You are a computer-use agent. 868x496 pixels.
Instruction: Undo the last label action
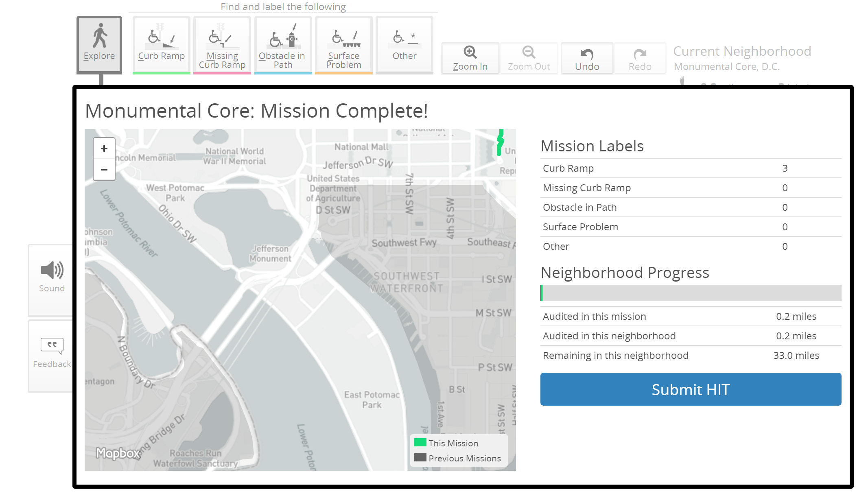587,58
